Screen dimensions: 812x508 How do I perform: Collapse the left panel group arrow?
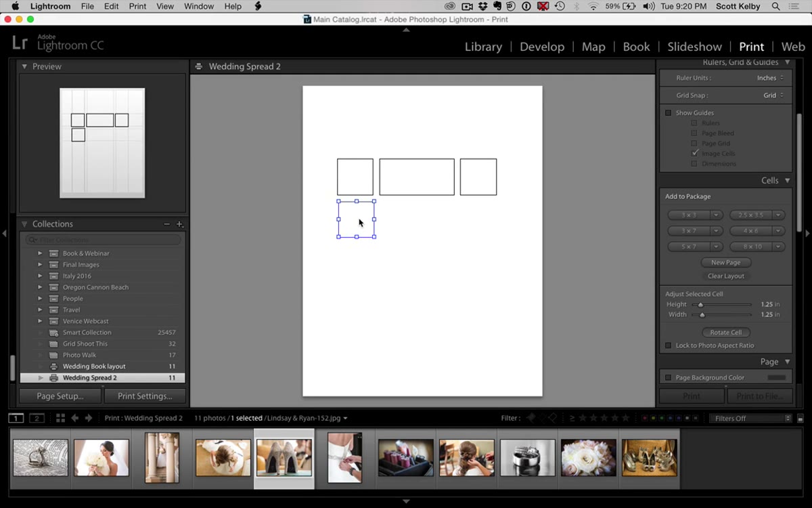(x=4, y=234)
